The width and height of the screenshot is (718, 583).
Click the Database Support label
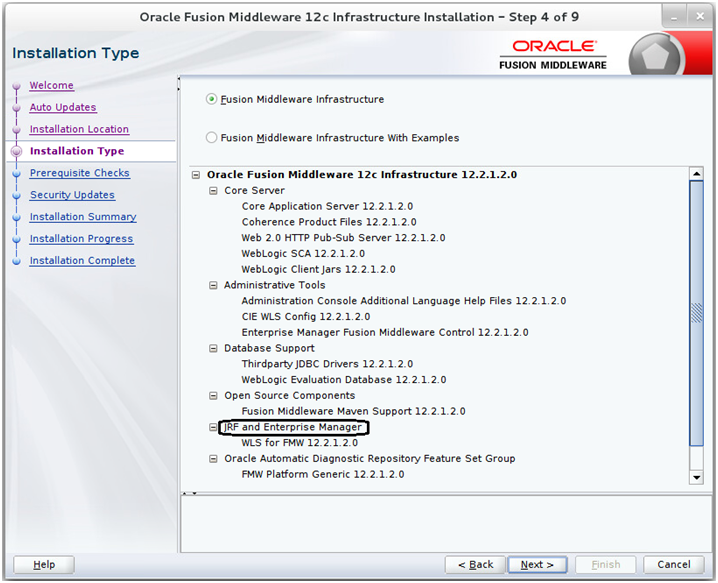pos(269,349)
